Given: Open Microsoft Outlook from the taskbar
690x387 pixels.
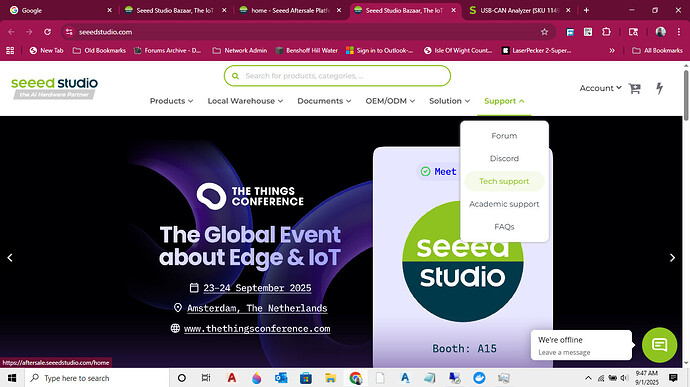Looking at the screenshot, I should pos(281,378).
